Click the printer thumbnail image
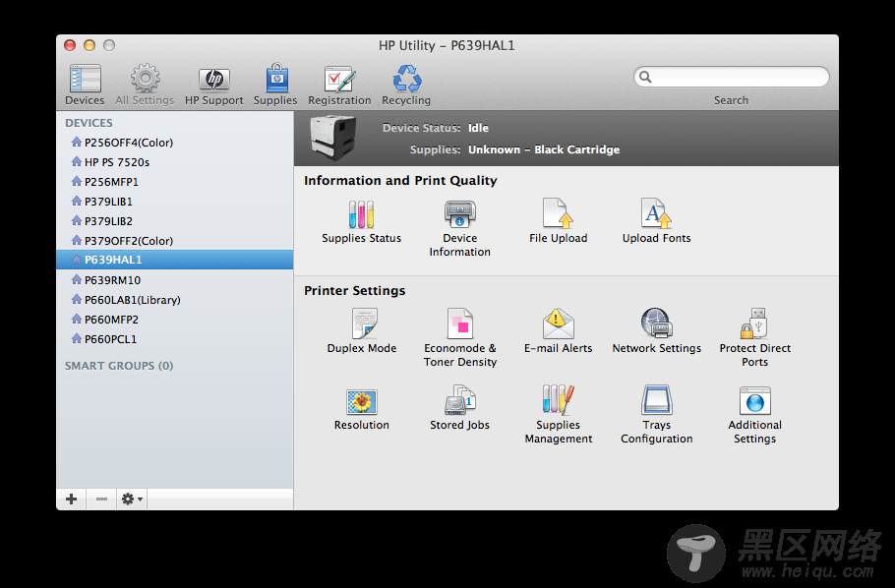The height and width of the screenshot is (588, 895). coord(333,138)
